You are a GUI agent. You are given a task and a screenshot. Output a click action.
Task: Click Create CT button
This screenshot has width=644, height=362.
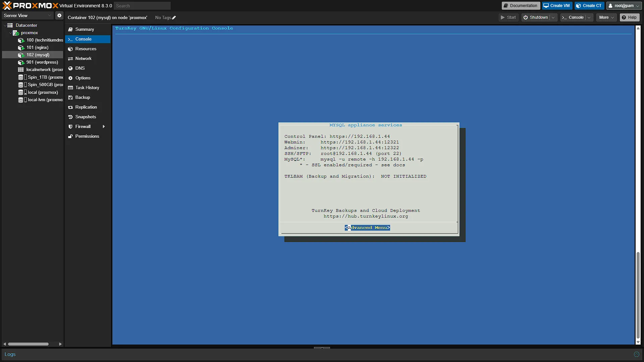(589, 6)
